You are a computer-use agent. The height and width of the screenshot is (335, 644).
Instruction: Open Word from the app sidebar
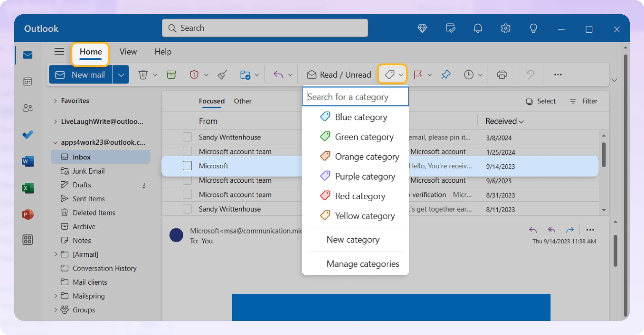27,161
